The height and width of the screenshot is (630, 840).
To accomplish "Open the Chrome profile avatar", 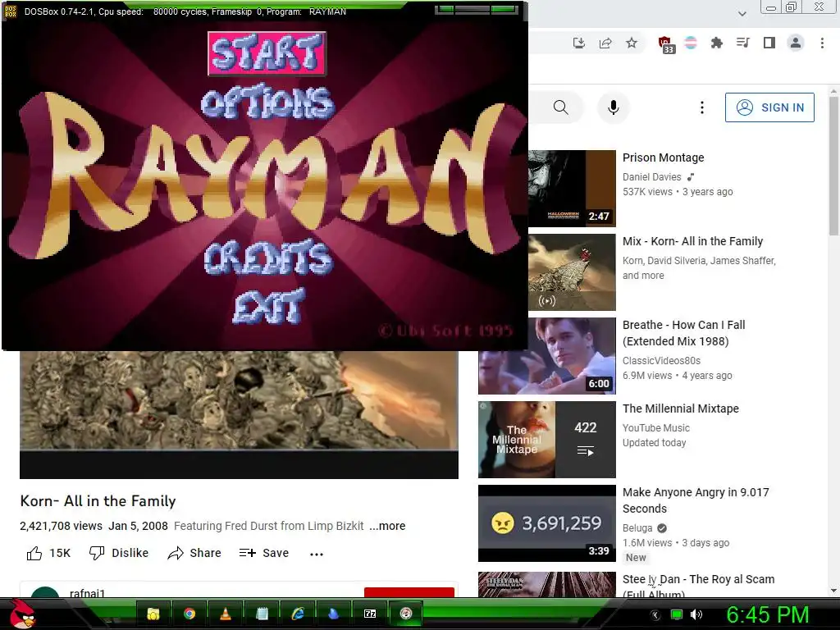I will point(796,43).
